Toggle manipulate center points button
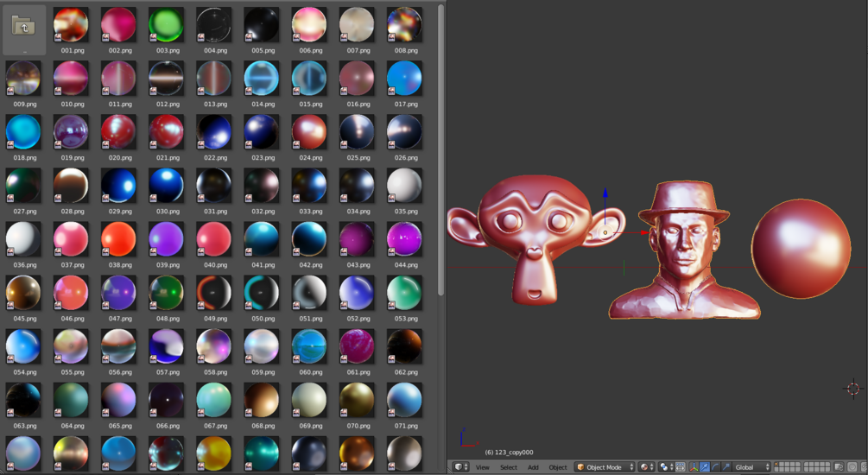Screen dimensions: 868x475 coord(681,467)
